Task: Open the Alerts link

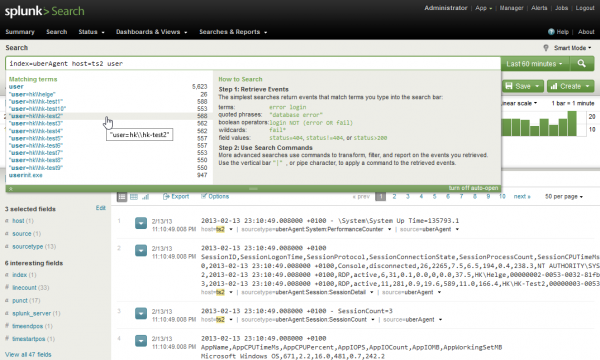Action: pos(539,8)
